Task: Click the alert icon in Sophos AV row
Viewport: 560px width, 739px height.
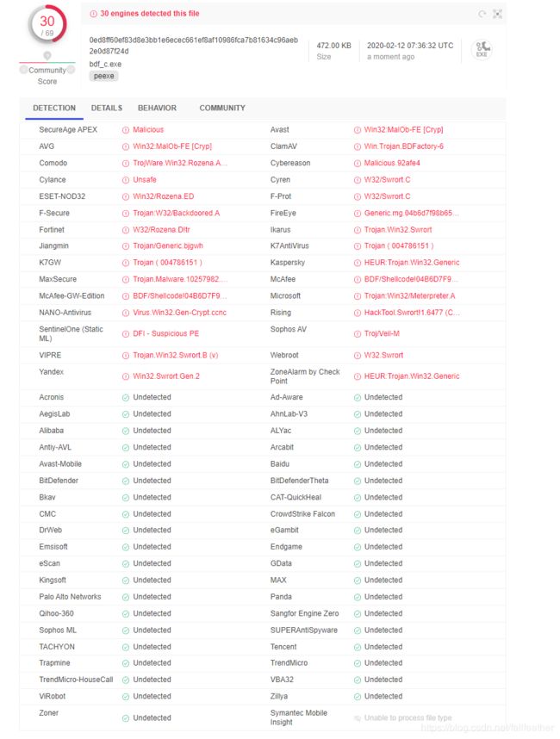Action: (357, 334)
